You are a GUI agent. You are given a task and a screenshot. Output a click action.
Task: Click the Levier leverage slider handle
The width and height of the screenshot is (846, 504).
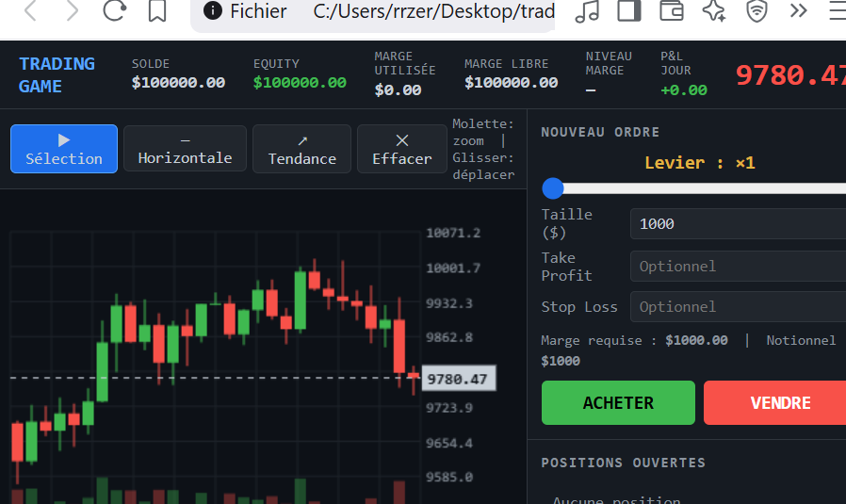point(553,188)
